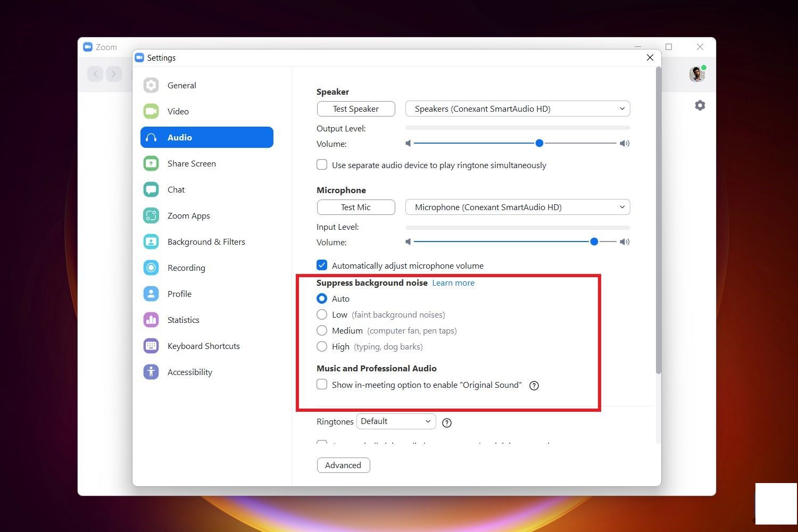Select Medium background noise suppression
Viewport: 798px width, 532px height.
click(x=322, y=330)
